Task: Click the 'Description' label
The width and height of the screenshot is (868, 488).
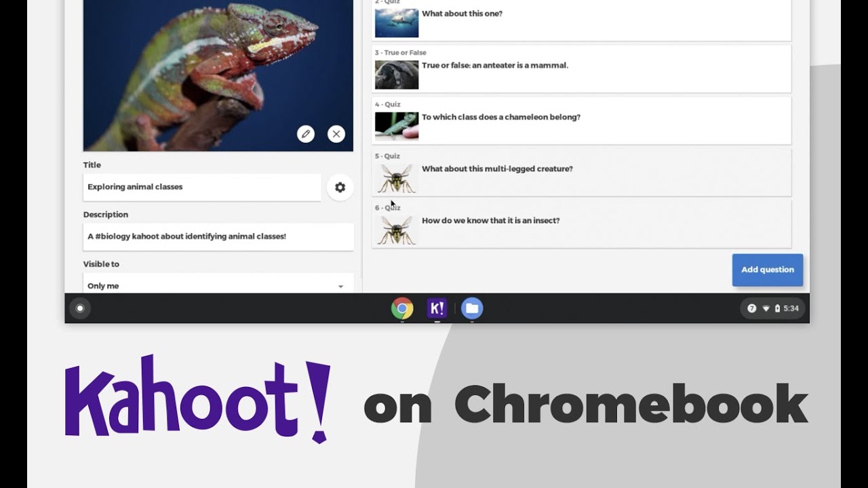Action: click(106, 215)
